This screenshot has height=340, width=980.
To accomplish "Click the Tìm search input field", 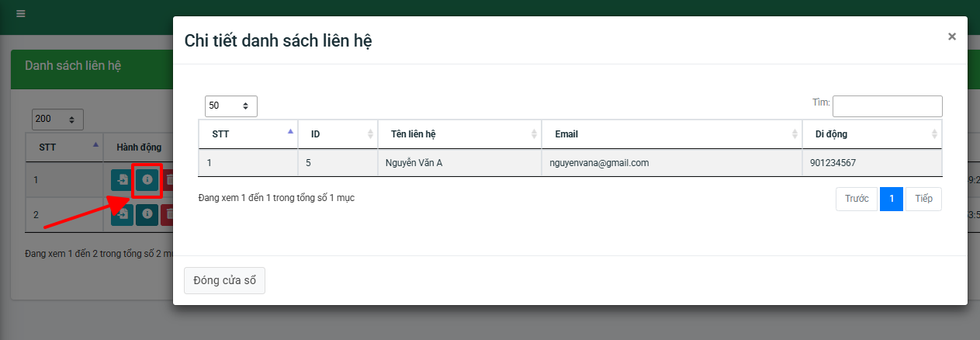I will pos(887,106).
